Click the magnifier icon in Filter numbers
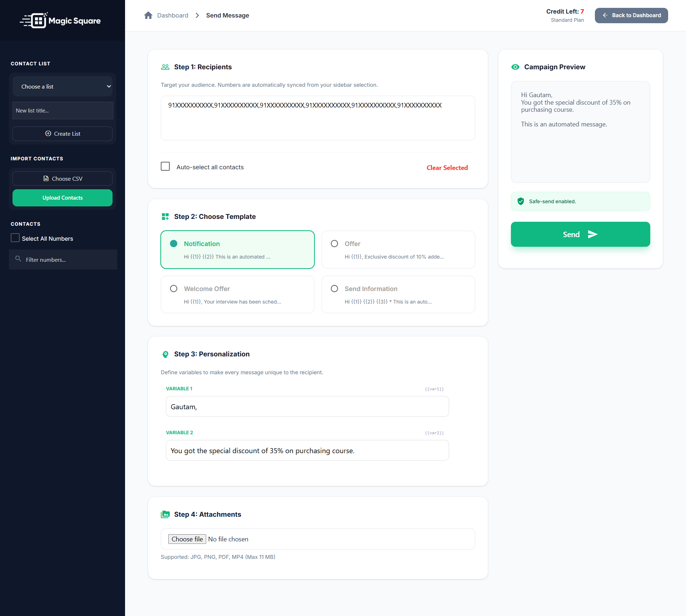The height and width of the screenshot is (616, 686). coord(18,259)
